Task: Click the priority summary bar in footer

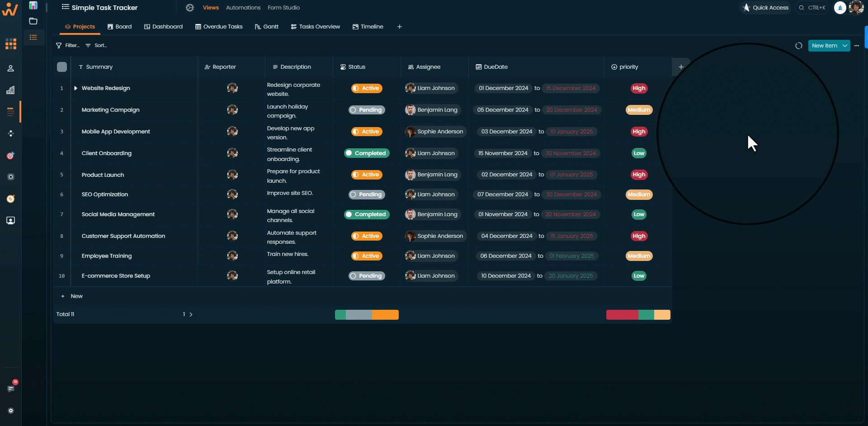Action: pos(638,315)
